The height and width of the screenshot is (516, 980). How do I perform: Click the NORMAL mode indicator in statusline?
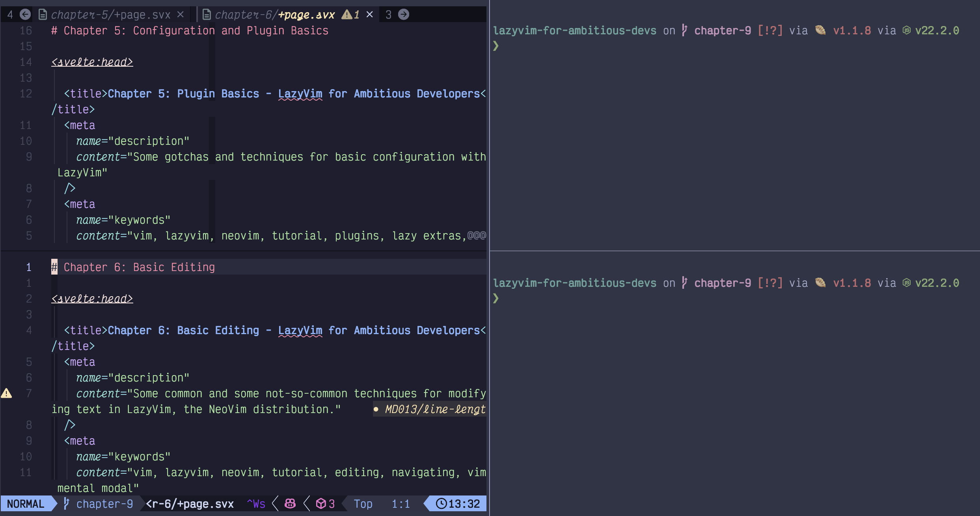pyautogui.click(x=26, y=504)
